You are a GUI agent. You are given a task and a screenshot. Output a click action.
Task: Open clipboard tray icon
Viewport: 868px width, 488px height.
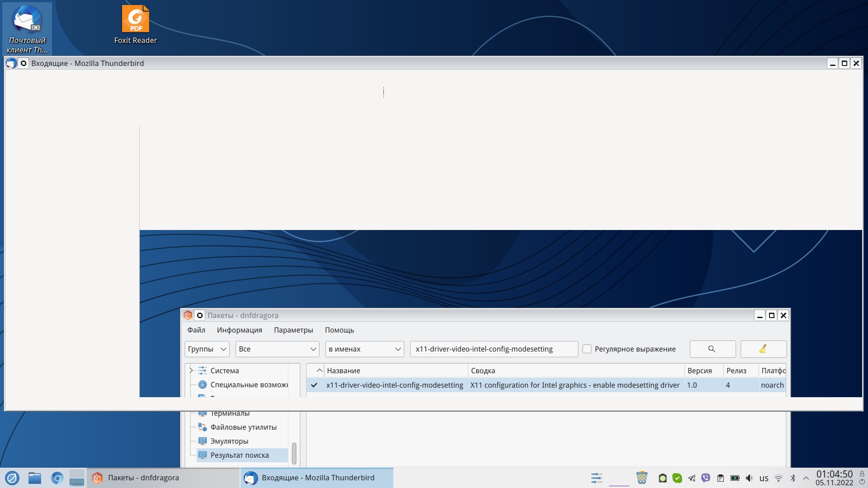click(x=721, y=478)
